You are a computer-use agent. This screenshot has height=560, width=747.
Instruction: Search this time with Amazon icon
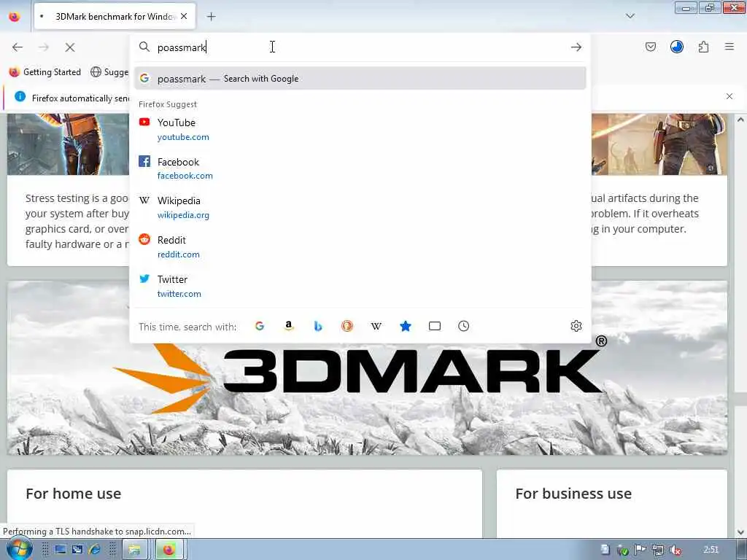289,326
